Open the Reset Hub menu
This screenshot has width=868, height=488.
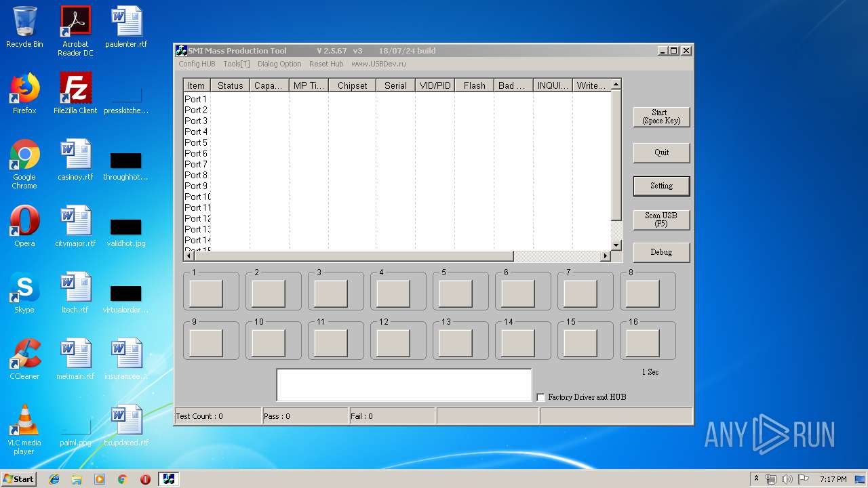(326, 64)
